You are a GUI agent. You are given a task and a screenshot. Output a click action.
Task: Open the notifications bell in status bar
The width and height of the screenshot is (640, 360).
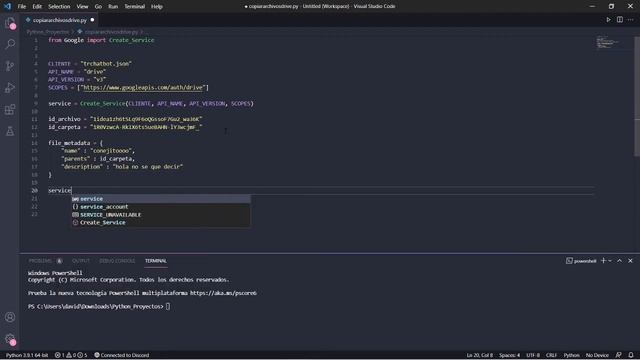pyautogui.click(x=631, y=355)
